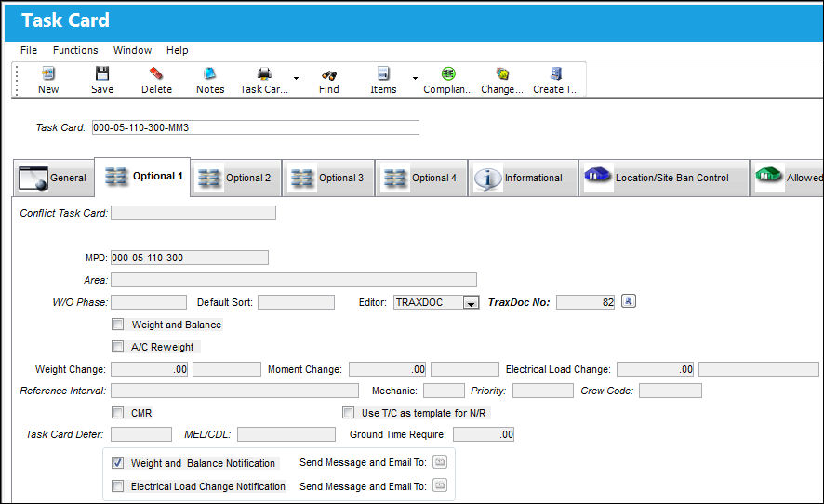Click the MPD input field
The width and height of the screenshot is (824, 504).
tap(190, 258)
